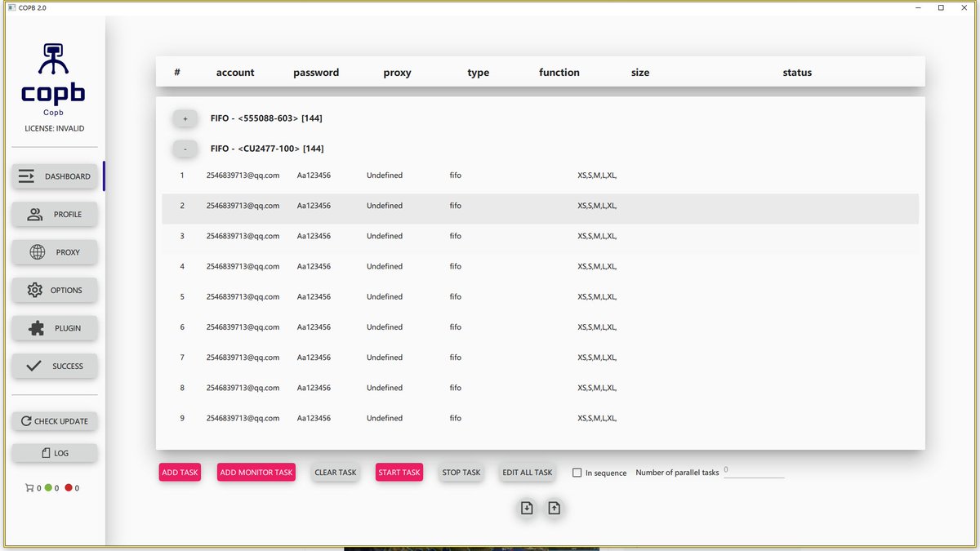Enable the In sequence checkbox
Viewport: 980px width, 551px height.
[x=577, y=472]
